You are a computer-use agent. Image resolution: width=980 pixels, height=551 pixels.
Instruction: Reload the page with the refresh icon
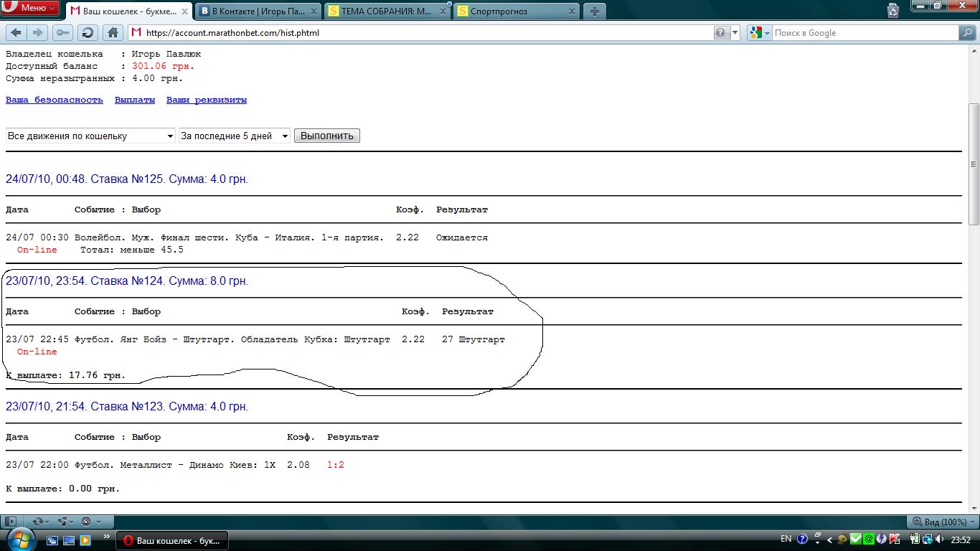point(88,32)
